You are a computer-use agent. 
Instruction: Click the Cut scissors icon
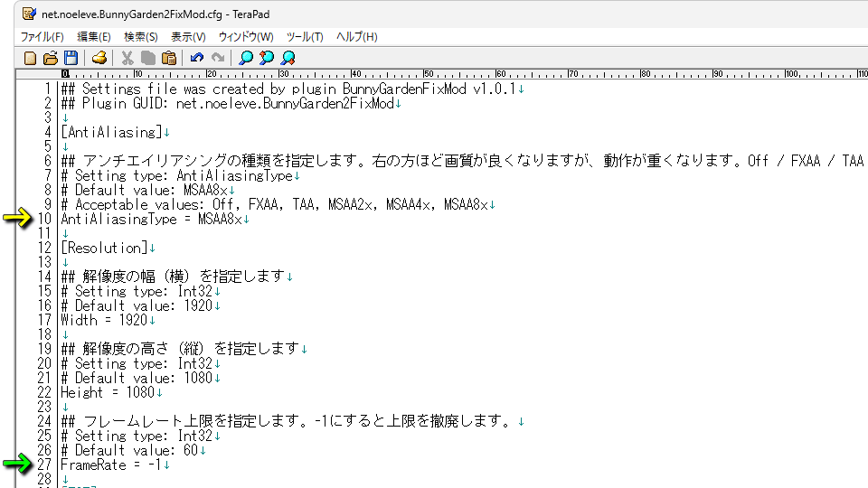click(x=127, y=58)
